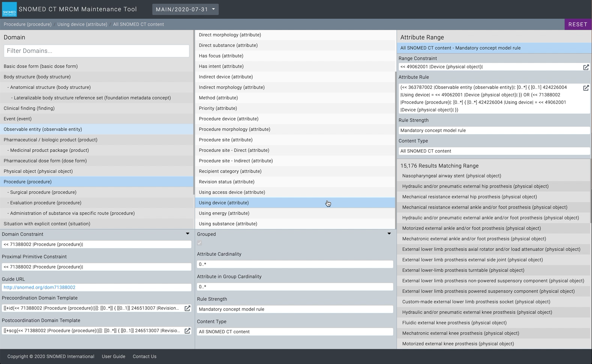Select Anatomical structure (body structure) domain
Viewport: 592px width, 364px height.
click(x=97, y=87)
